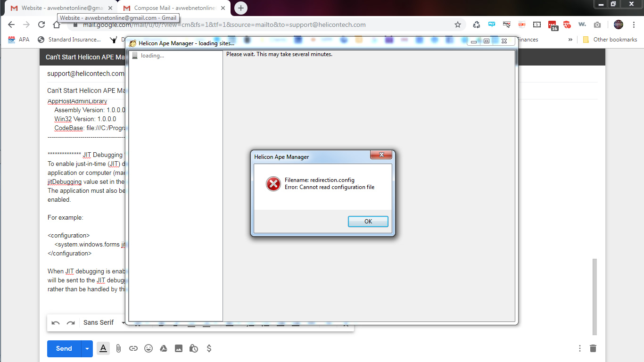Insert a link in the email
This screenshot has height=362, width=644.
pos(133,348)
